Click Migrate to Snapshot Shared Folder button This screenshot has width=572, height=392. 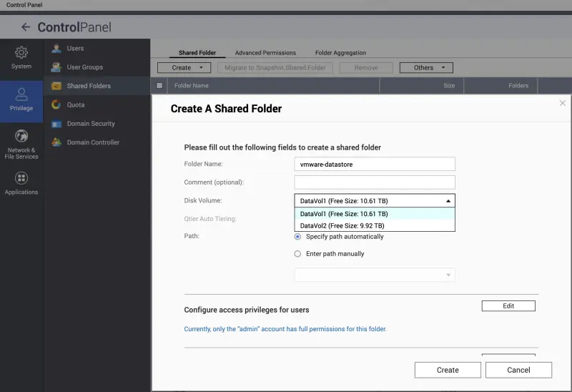coord(275,67)
